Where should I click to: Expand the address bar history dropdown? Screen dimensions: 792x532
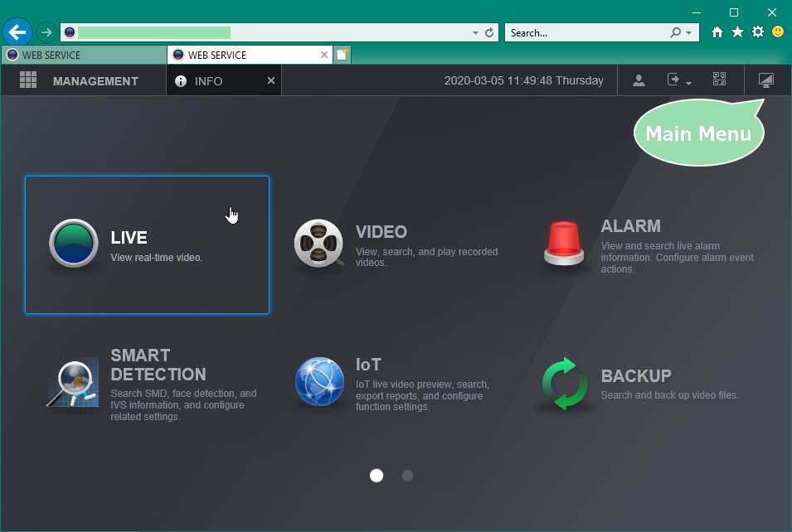click(x=475, y=33)
